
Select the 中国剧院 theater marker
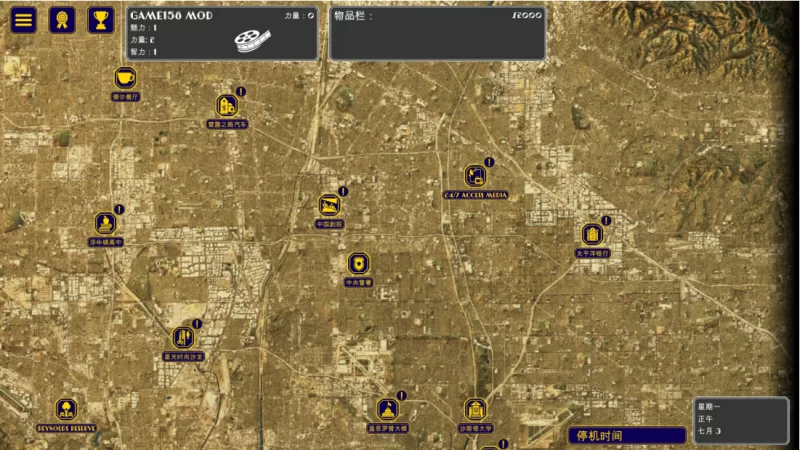(329, 205)
